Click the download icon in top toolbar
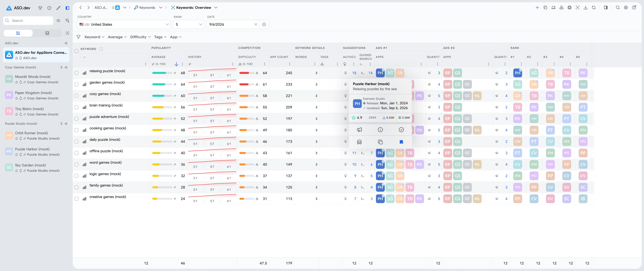The width and height of the screenshot is (644, 271). point(586,8)
